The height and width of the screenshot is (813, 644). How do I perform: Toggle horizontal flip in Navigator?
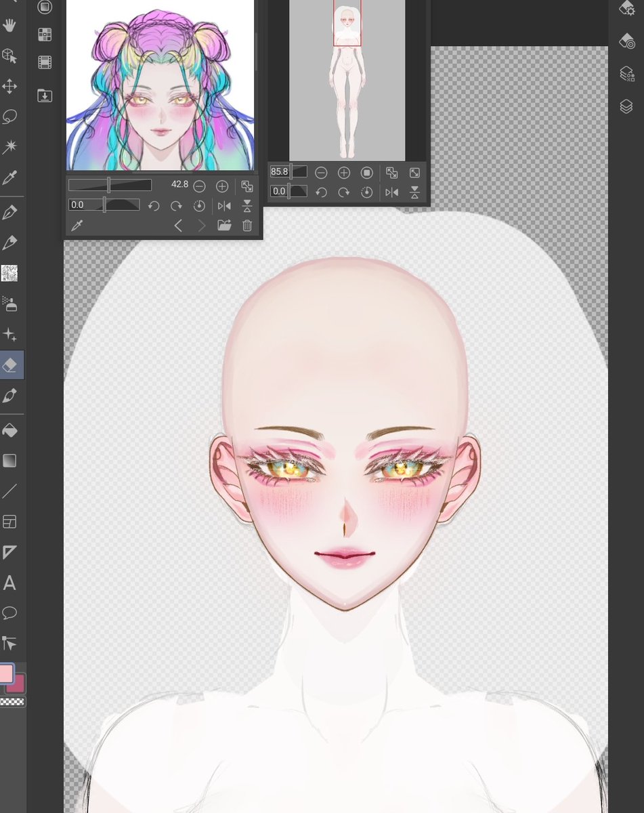[x=392, y=192]
